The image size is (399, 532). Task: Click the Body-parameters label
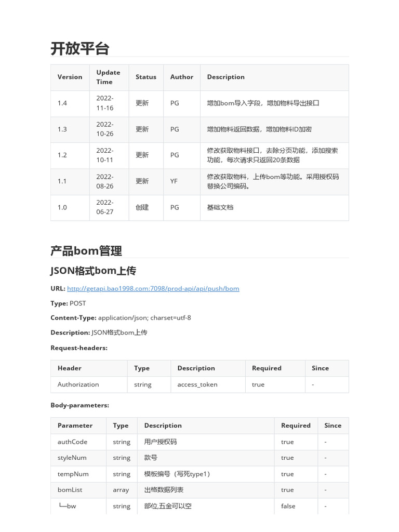click(x=79, y=405)
